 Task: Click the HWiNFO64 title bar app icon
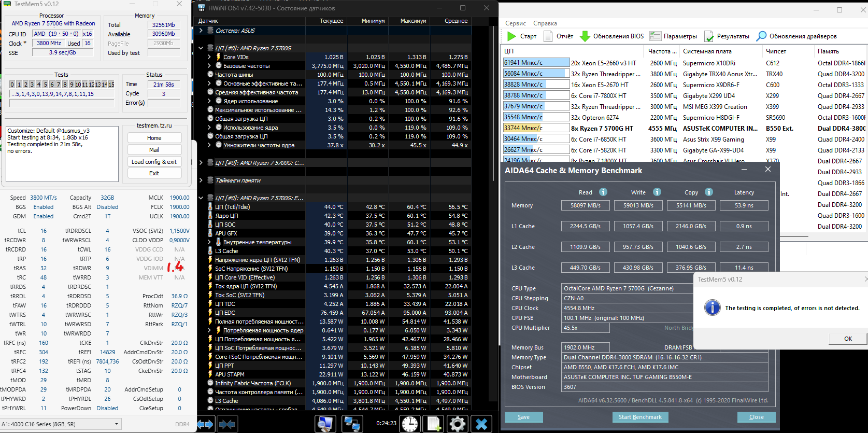coord(202,8)
